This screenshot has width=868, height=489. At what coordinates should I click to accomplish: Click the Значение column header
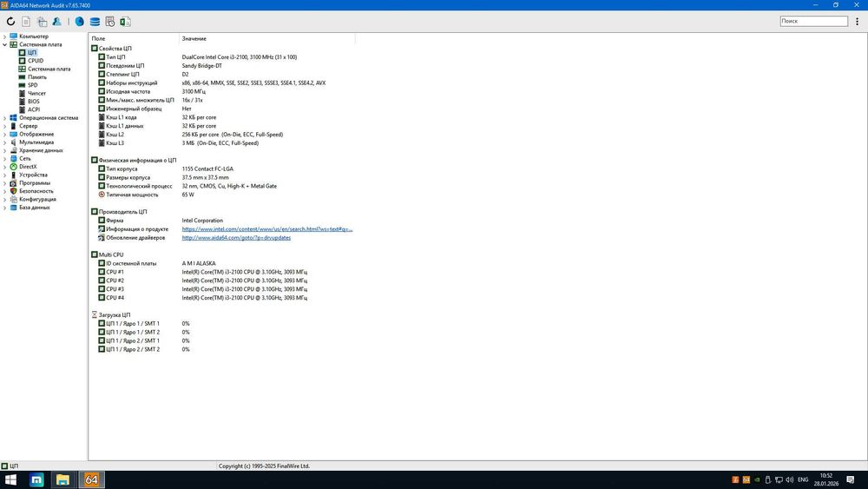tap(266, 39)
